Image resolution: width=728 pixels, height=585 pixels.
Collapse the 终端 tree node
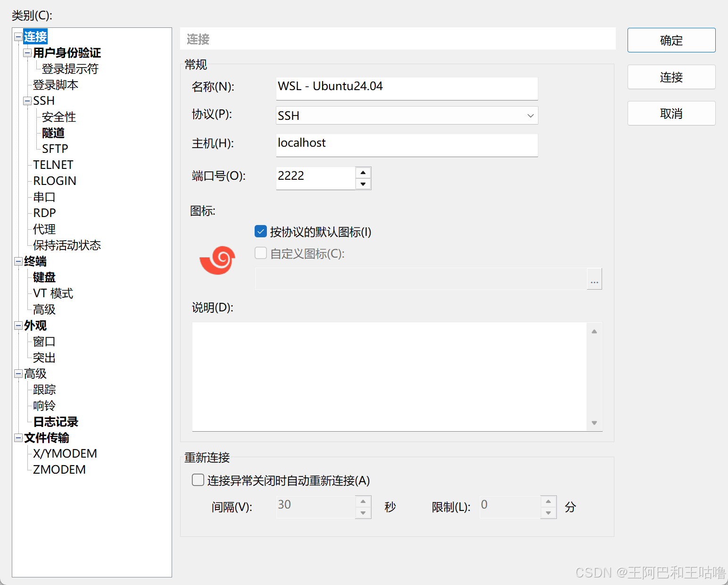pos(18,261)
